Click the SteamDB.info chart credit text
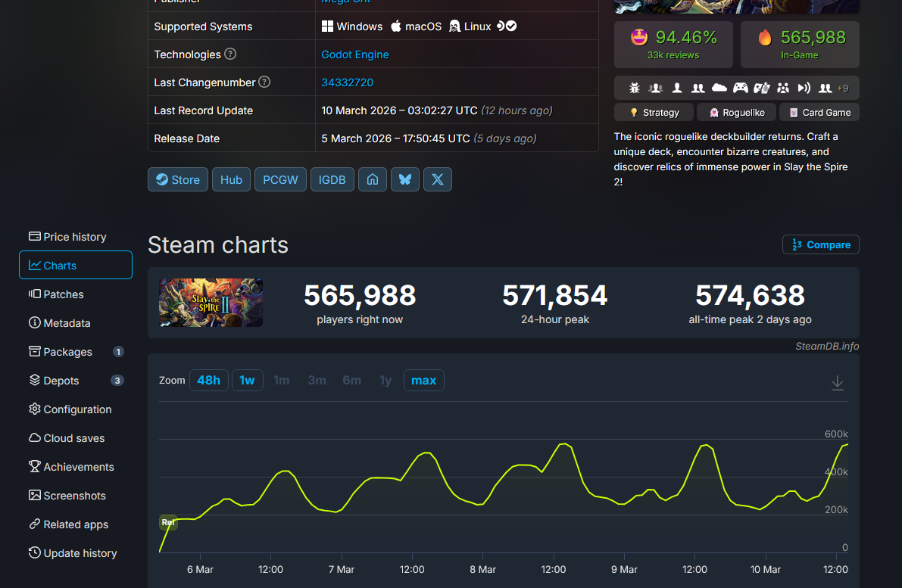 (827, 346)
